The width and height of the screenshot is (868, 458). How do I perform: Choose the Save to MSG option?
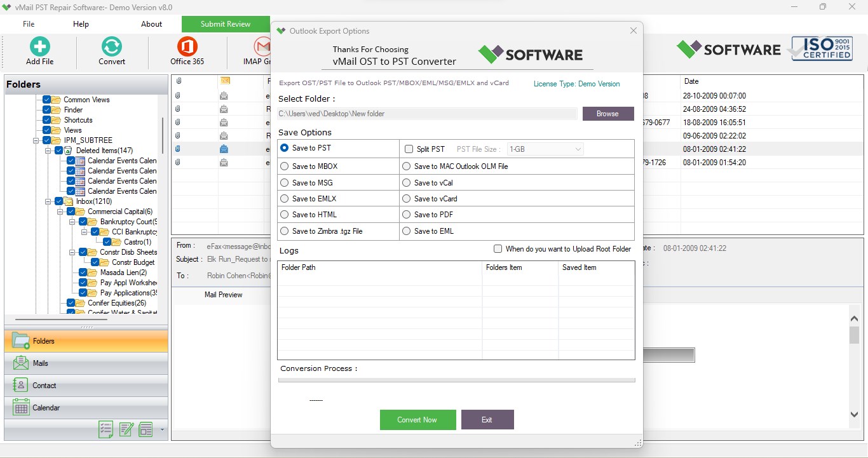[x=285, y=183]
